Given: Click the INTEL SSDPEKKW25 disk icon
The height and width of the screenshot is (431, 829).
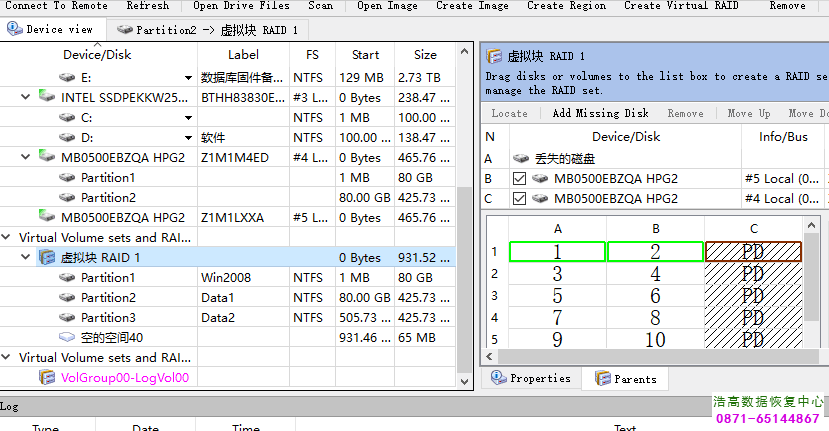Looking at the screenshot, I should coord(47,97).
